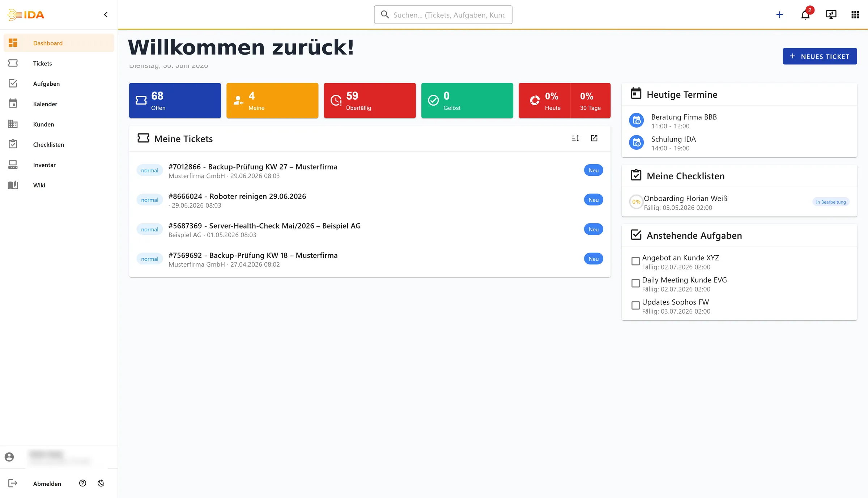Open ticket #7569692 Backup-Prüfung KW 18
The image size is (868, 498).
pos(370,259)
